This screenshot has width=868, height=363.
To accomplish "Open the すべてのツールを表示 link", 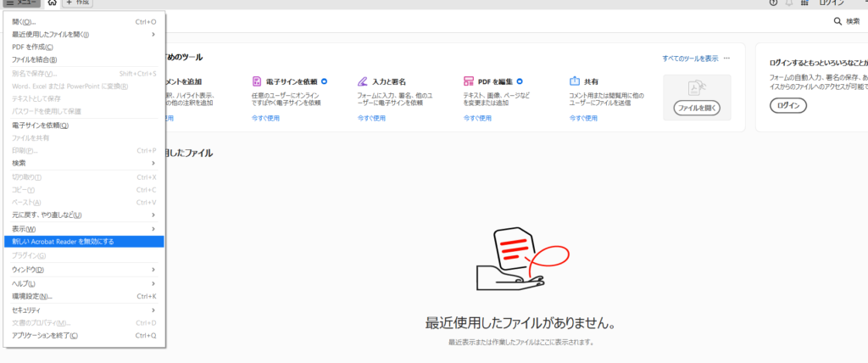I will pos(690,59).
